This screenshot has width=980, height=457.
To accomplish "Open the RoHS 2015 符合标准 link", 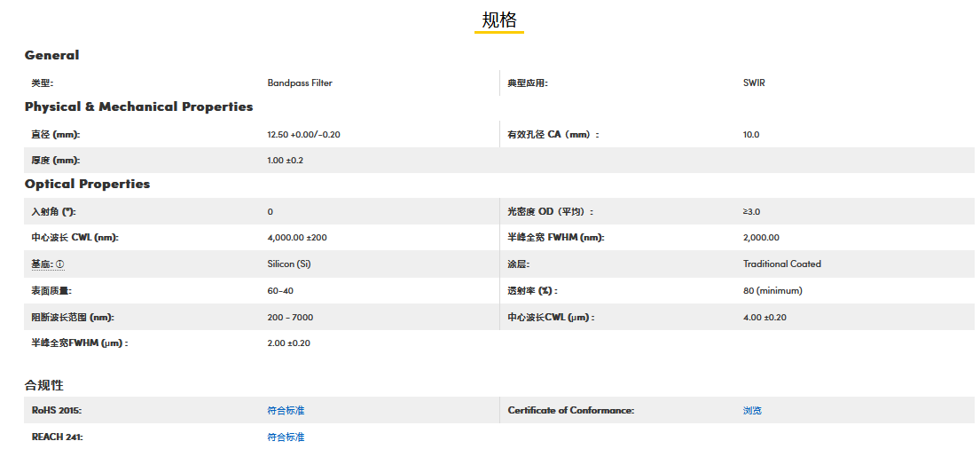I will (x=286, y=410).
